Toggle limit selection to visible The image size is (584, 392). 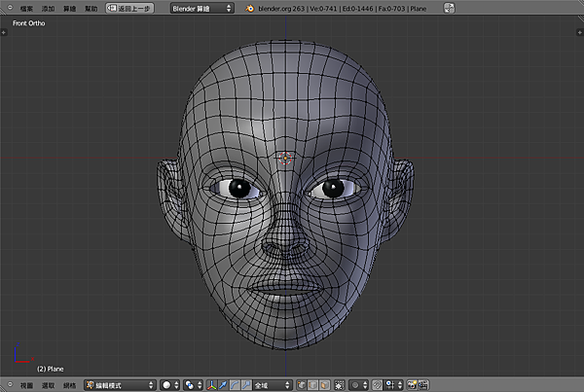(x=340, y=384)
